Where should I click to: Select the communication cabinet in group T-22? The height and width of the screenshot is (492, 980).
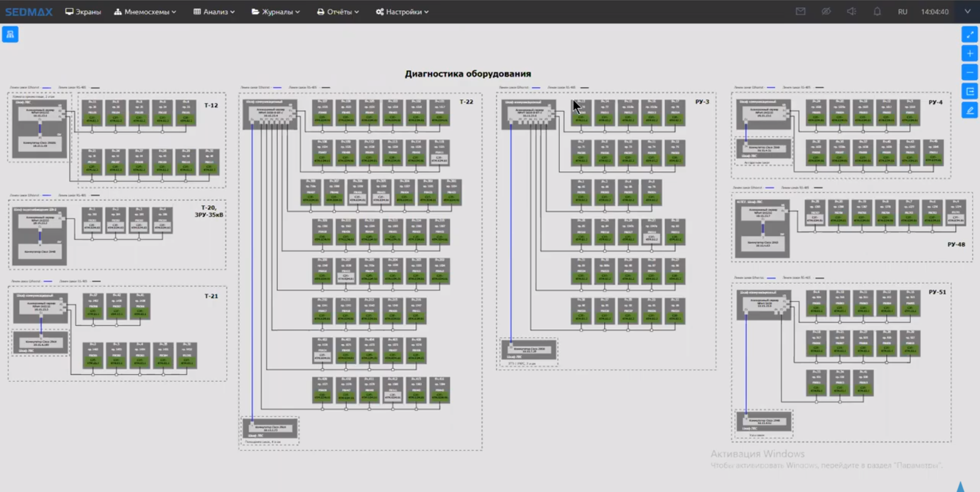[270, 114]
